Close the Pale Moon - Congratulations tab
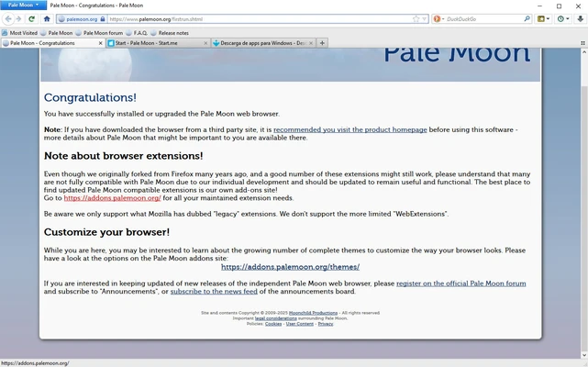This screenshot has width=588, height=367. (100, 43)
